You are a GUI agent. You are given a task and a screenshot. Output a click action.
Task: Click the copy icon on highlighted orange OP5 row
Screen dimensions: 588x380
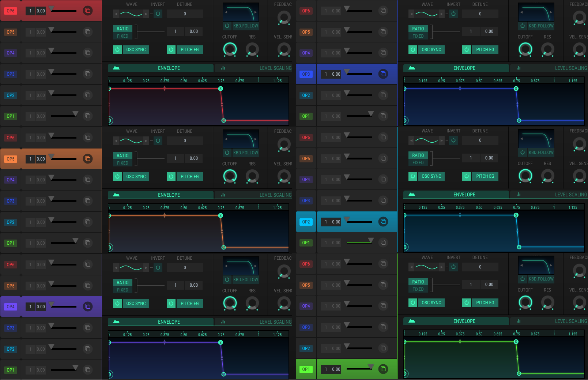(x=88, y=159)
